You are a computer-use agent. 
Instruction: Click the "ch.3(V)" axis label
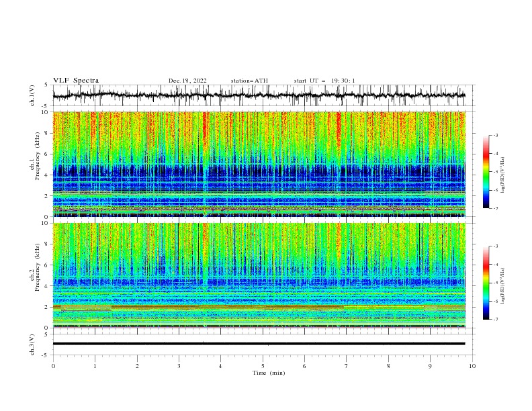(32, 345)
